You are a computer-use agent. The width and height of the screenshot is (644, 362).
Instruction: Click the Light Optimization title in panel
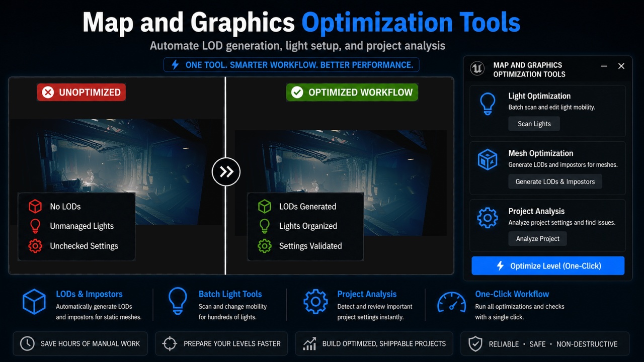click(539, 96)
